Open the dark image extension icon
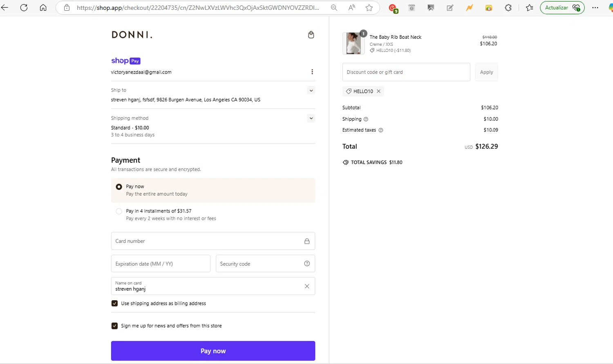The width and height of the screenshot is (613, 364). point(431,8)
